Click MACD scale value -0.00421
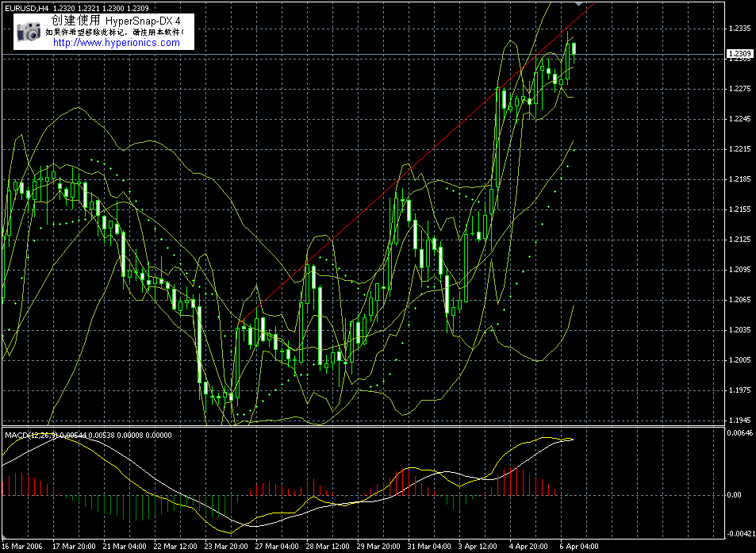 tap(740, 533)
